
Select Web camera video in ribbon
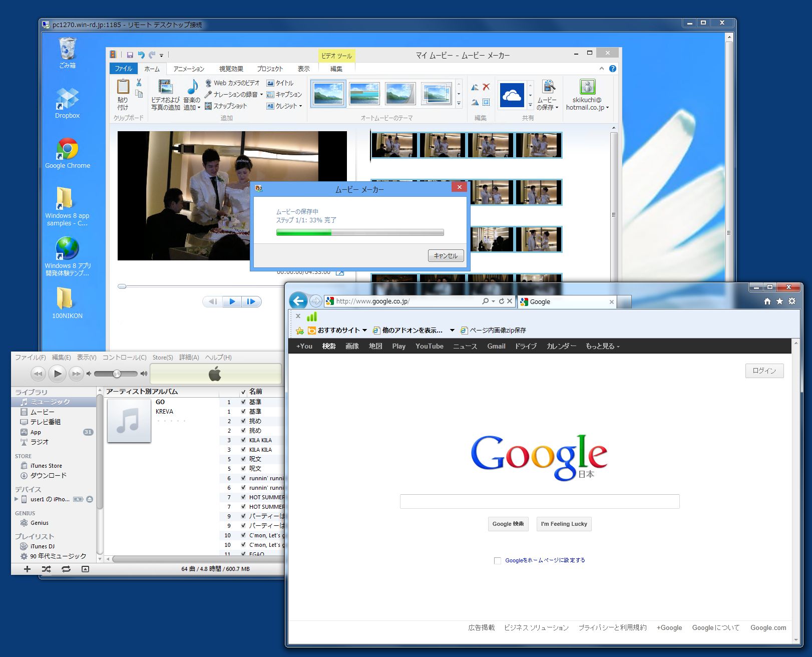coord(233,83)
